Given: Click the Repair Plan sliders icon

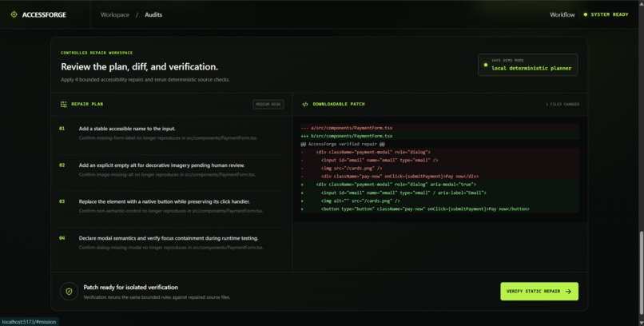Looking at the screenshot, I should [64, 105].
